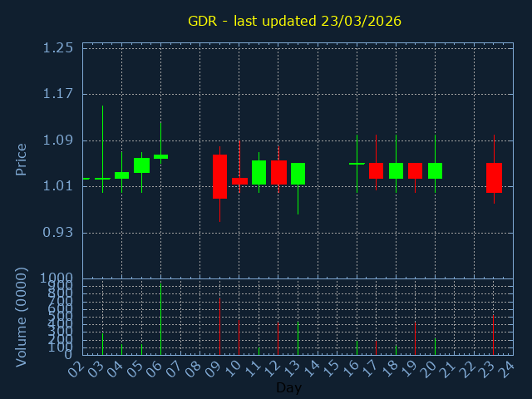
Task: Click the green candlestick on day 13
Action: pyautogui.click(x=298, y=173)
